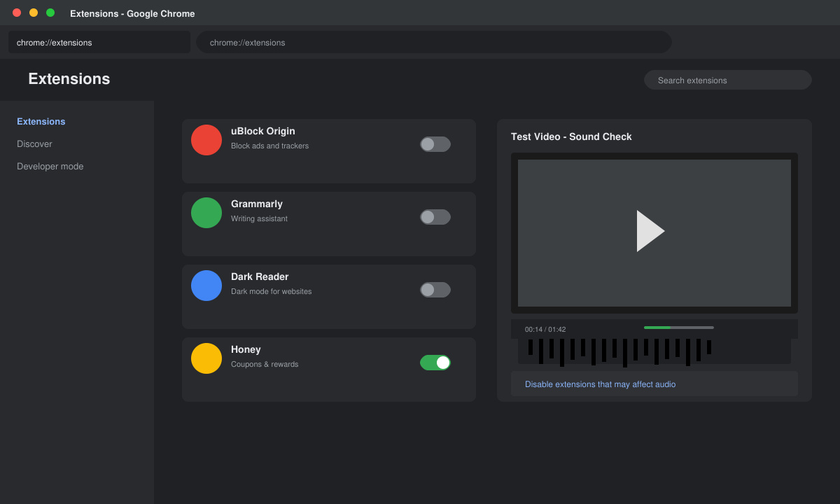Focus the Search extensions field

tap(728, 80)
